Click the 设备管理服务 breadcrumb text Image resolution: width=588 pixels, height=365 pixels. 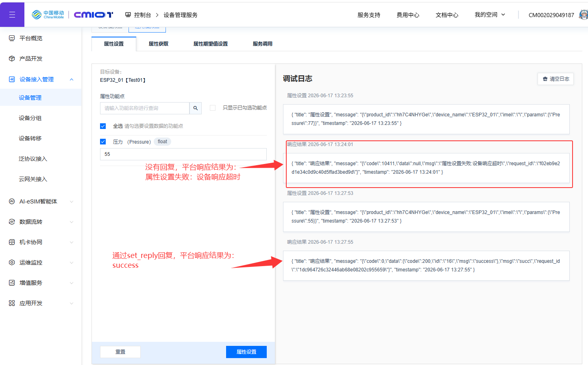click(x=181, y=15)
